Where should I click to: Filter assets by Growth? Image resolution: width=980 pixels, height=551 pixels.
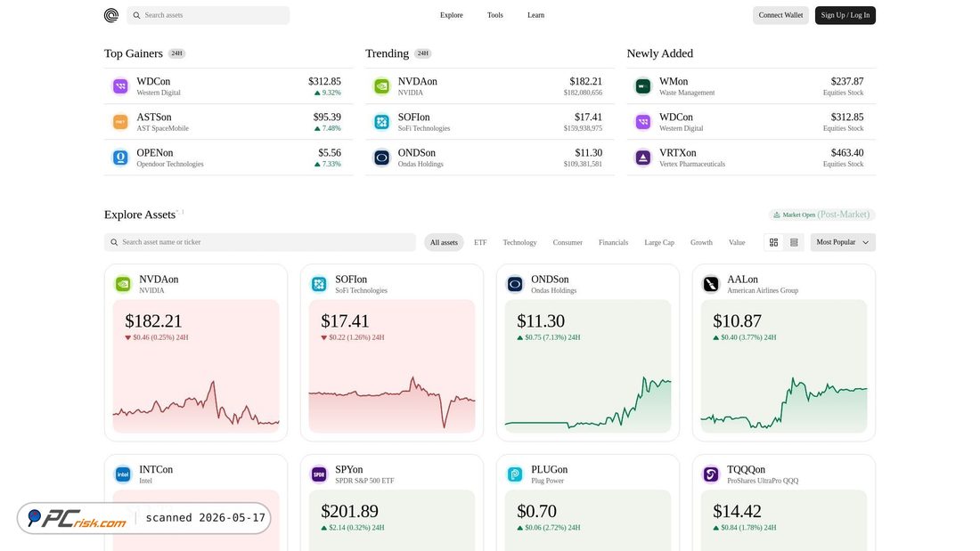(701, 242)
